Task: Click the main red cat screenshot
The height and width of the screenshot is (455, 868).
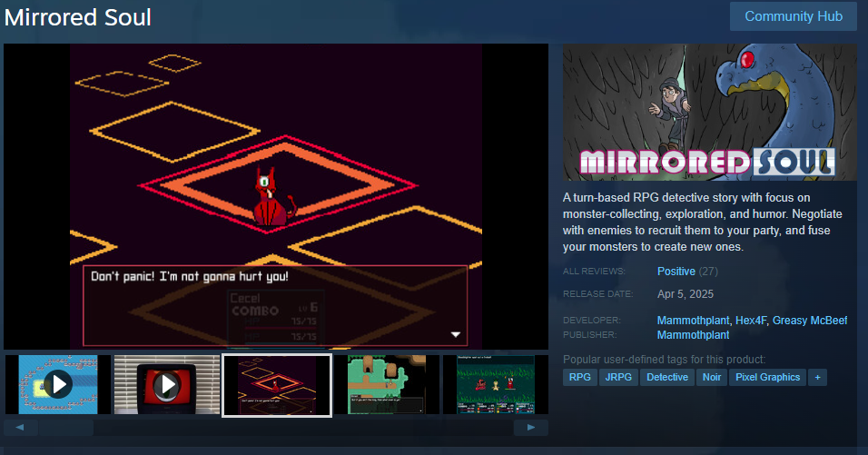Action: tap(276, 196)
